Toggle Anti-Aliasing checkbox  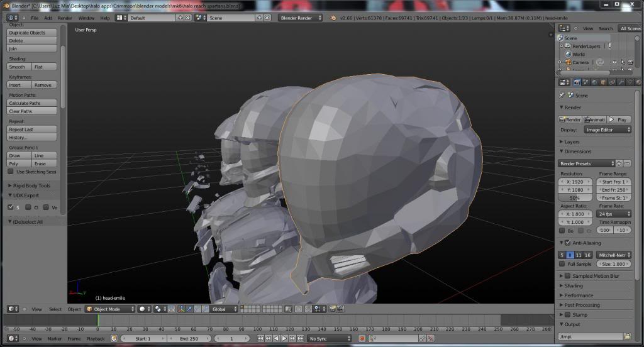(x=568, y=243)
